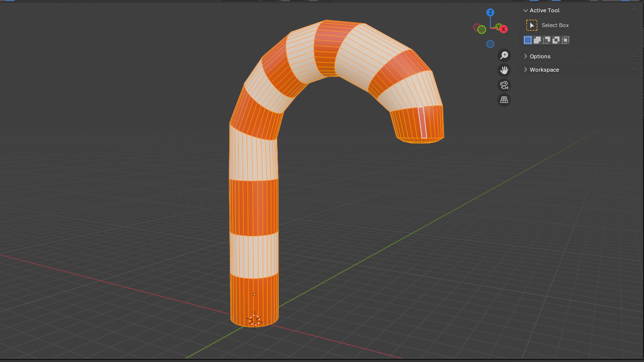The height and width of the screenshot is (362, 644).
Task: Switch perspective/orthographic with the grid icon
Action: coord(504,100)
